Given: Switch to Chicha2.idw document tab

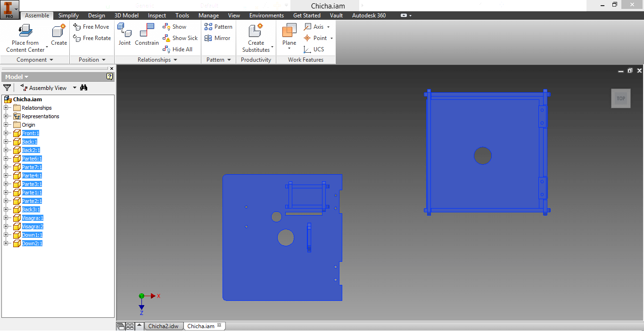Looking at the screenshot, I should point(163,326).
